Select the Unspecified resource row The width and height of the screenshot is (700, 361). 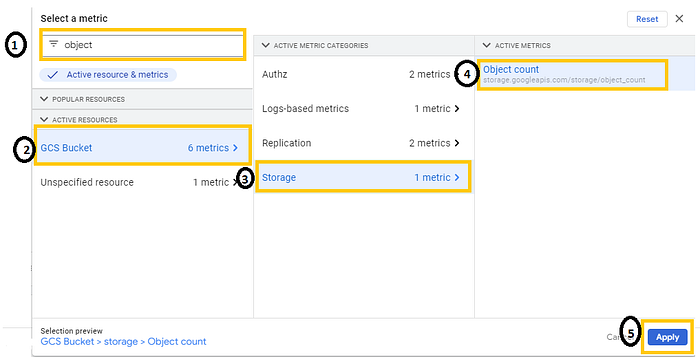pos(142,183)
